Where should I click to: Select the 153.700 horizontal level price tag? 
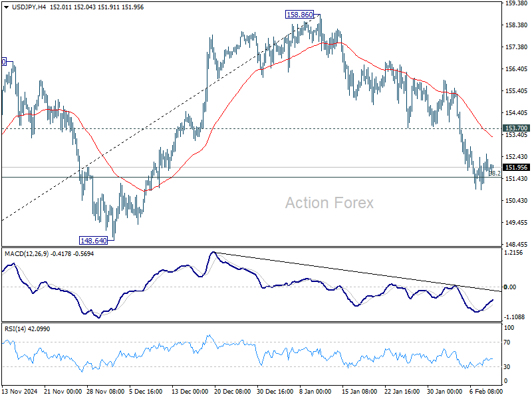point(516,128)
